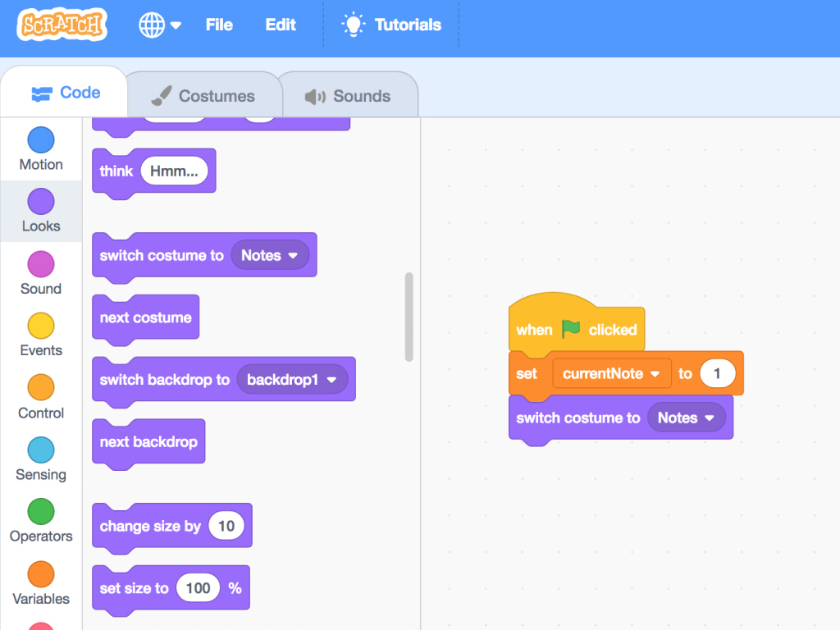Screen dimensions: 840x630
Task: Click the change size value 10 field
Action: (226, 526)
